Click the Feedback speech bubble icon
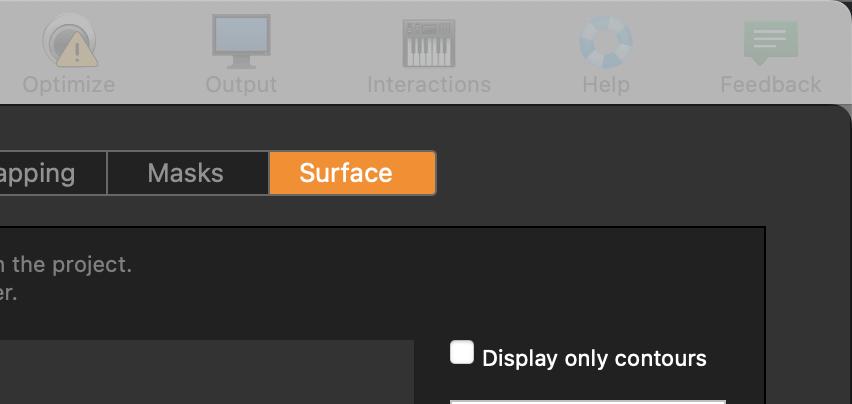 tap(770, 42)
